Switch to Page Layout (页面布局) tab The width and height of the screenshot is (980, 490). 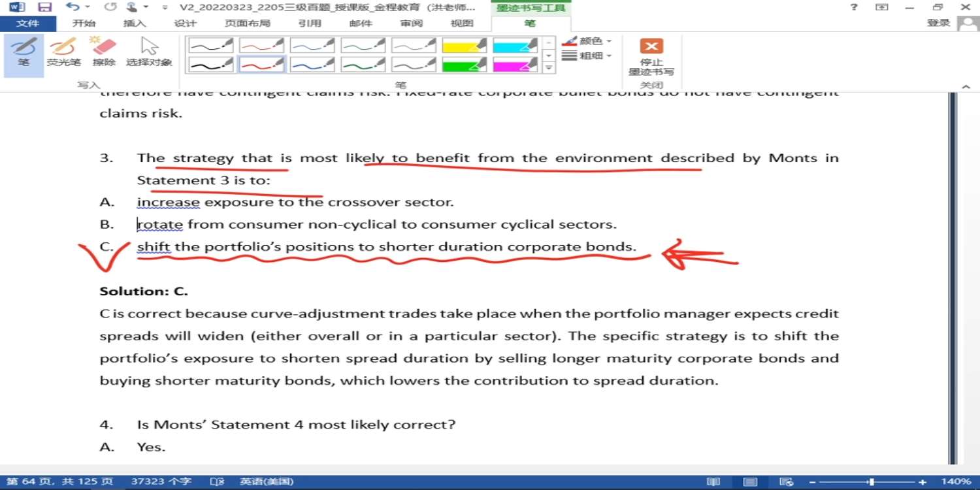247,24
